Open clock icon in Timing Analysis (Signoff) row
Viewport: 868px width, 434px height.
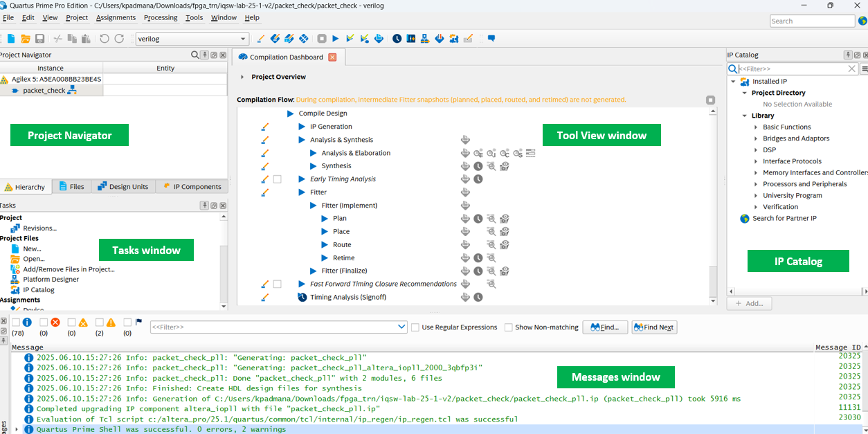478,298
